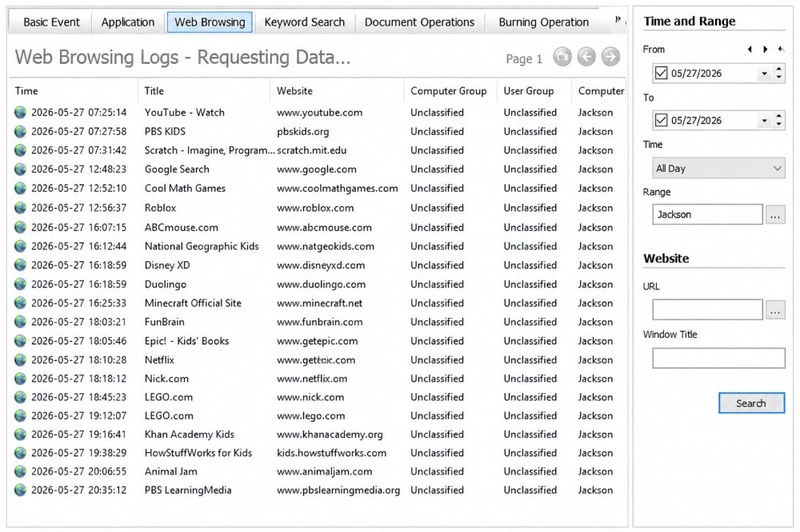Sort by the User Group column header
Viewport: 800px width, 532px height.
(534, 91)
